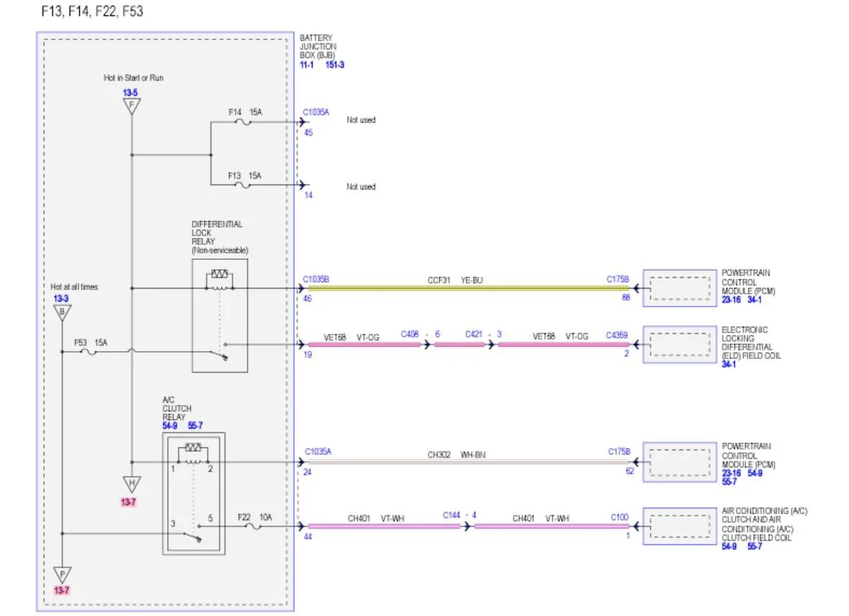Click the F triangle connector under 13-5
The width and height of the screenshot is (849, 616).
coord(131,106)
